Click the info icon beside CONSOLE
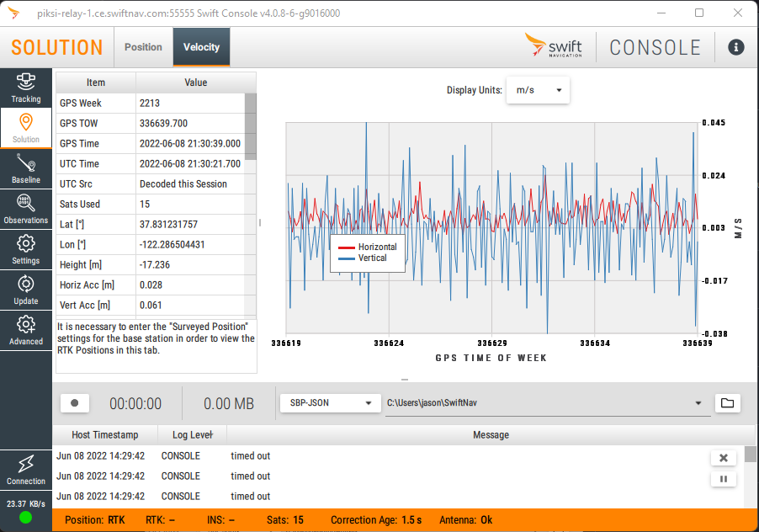The image size is (759, 532). pyautogui.click(x=735, y=47)
